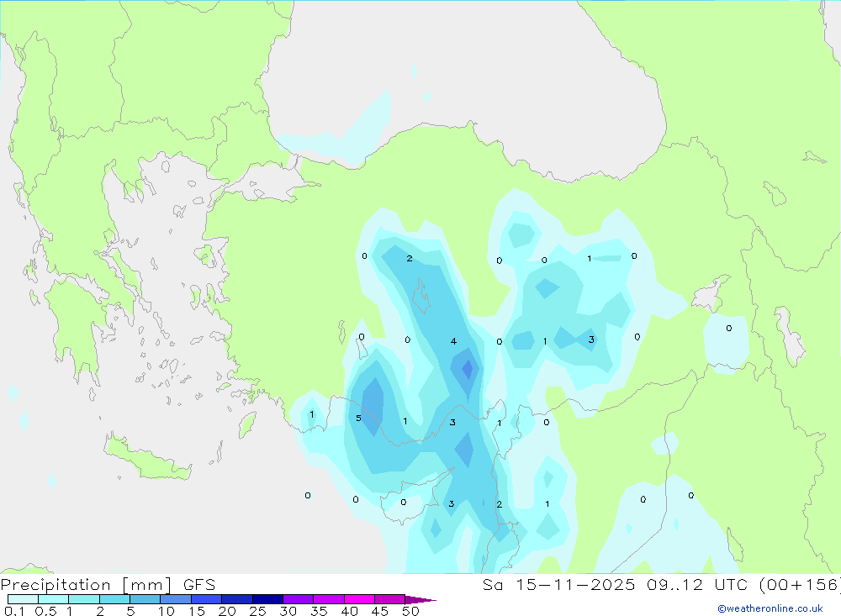The height and width of the screenshot is (616, 841).
Task: Click the '0.5' legend scale label
Action: 45,611
